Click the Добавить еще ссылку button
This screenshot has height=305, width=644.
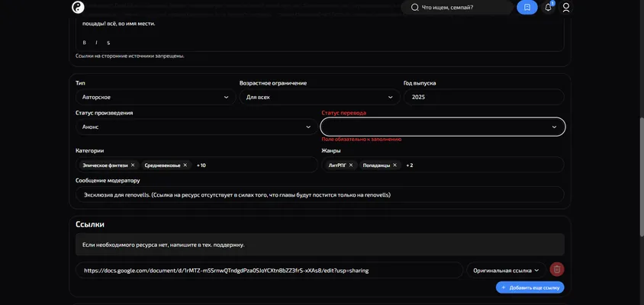click(530, 287)
